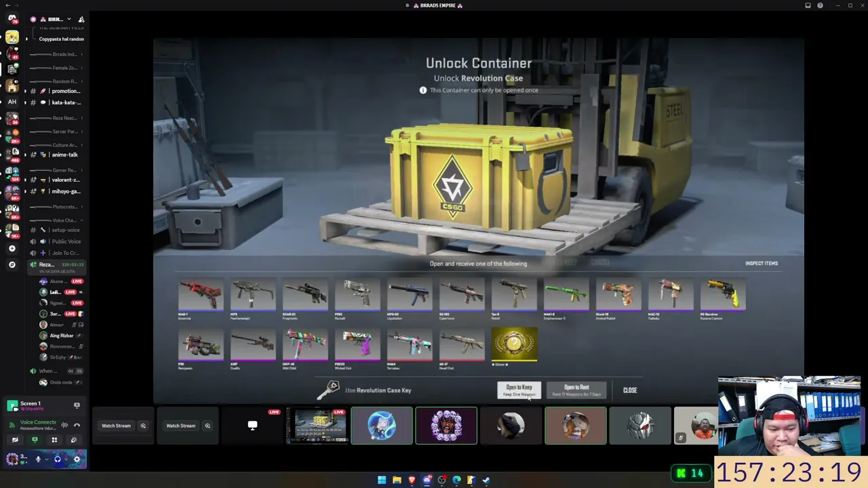Open File Explorer from the taskbar
Viewport: 868px width, 488px height.
397,480
